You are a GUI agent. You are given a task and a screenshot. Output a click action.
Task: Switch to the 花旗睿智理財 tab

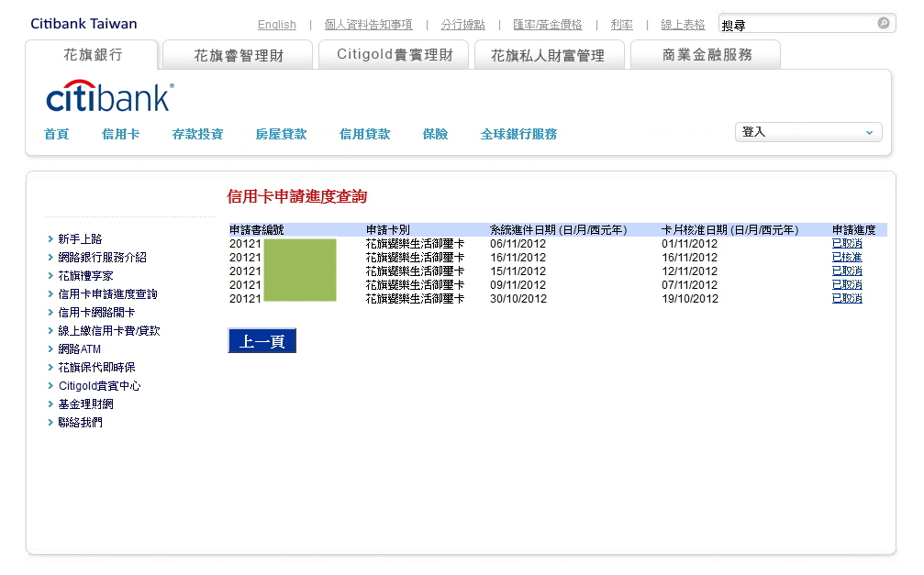[x=238, y=55]
